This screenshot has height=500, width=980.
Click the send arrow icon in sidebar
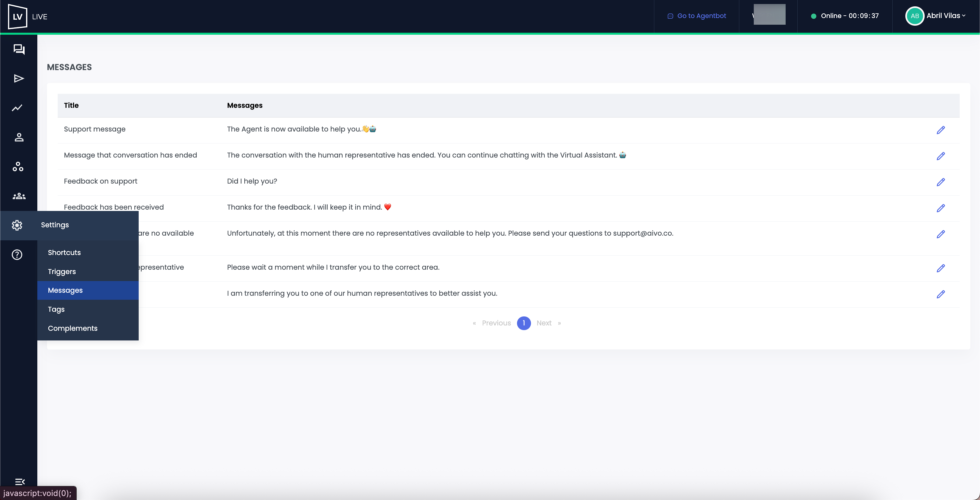point(19,78)
